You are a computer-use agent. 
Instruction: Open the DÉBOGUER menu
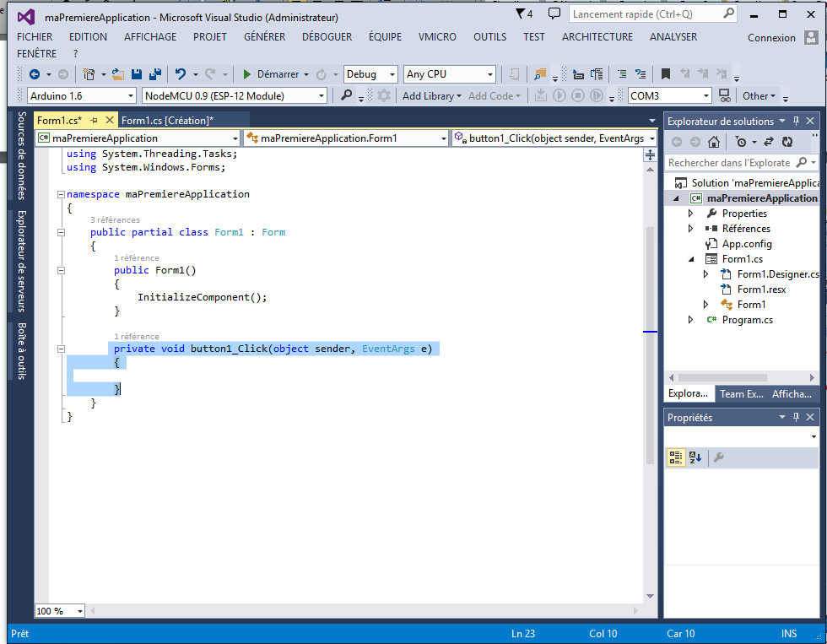pyautogui.click(x=327, y=37)
